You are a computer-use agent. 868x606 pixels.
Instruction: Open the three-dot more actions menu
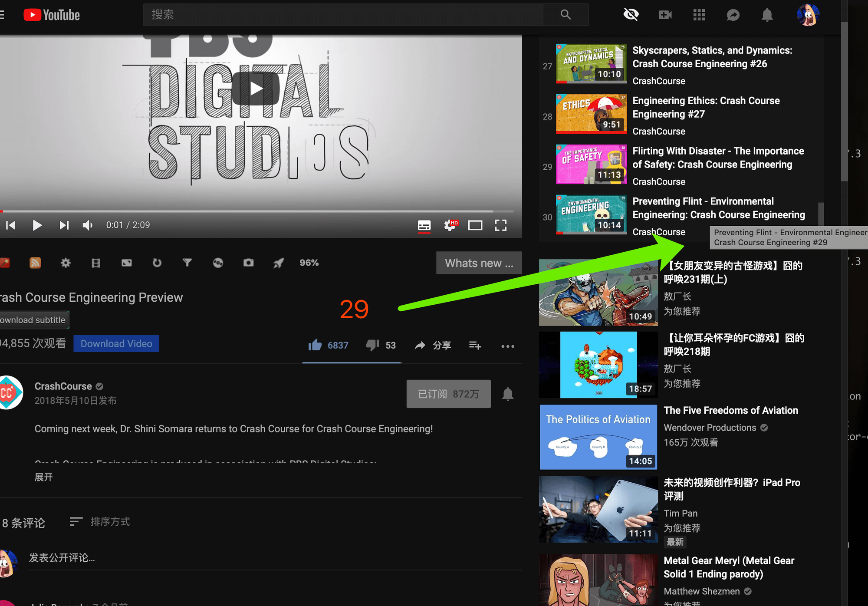tap(507, 346)
